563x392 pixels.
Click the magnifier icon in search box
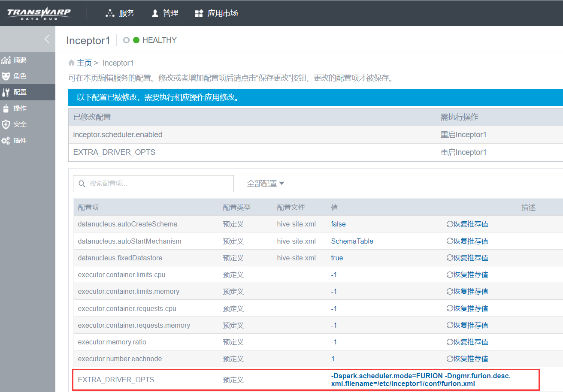tap(82, 184)
